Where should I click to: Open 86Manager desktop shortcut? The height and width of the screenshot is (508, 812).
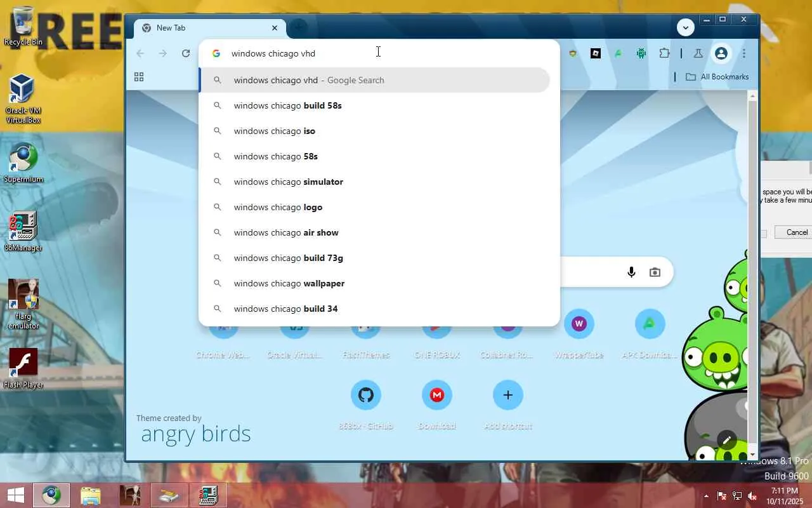(23, 231)
